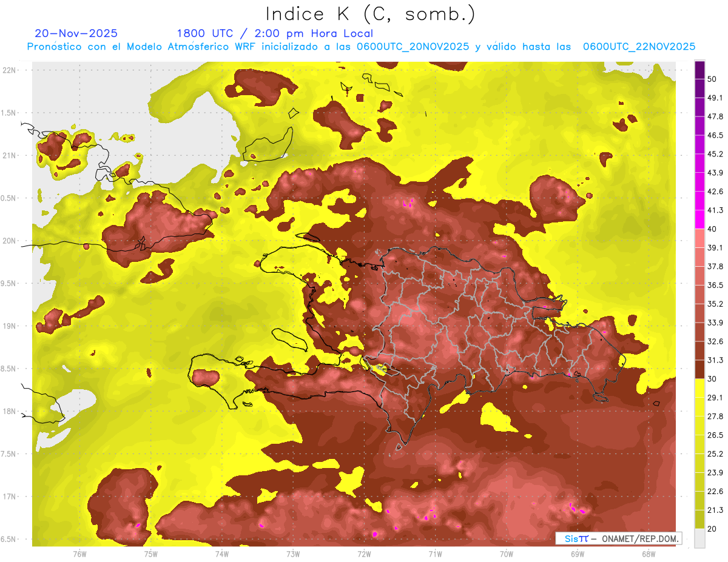
Task: Click the colorbar value '49.1'
Action: (715, 98)
